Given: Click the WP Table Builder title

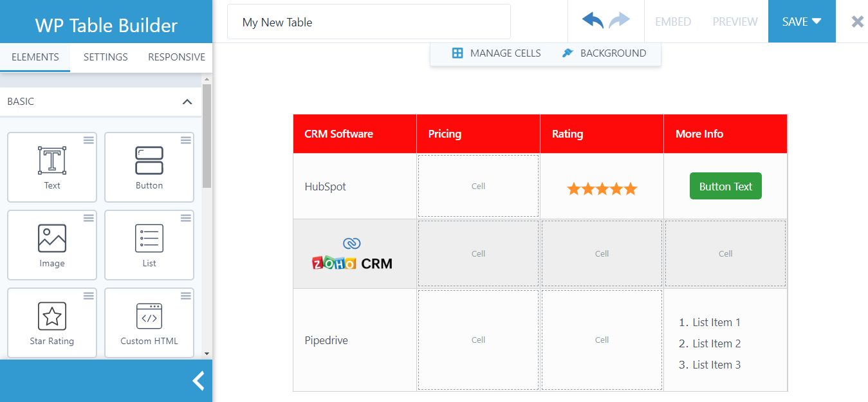Looking at the screenshot, I should pyautogui.click(x=106, y=25).
